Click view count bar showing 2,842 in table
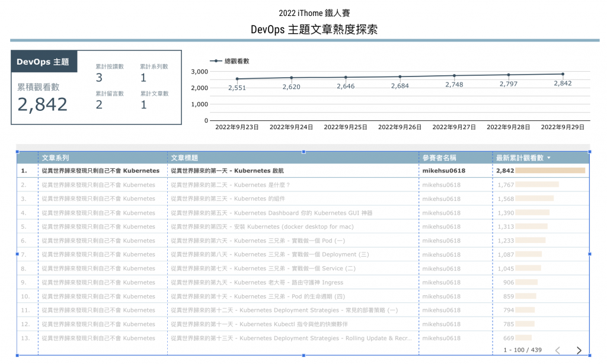Viewport: 607px width, 364px height. [550, 171]
